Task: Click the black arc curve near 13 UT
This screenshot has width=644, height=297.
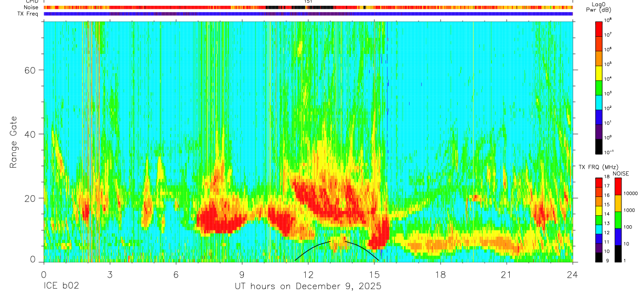Action: click(337, 250)
